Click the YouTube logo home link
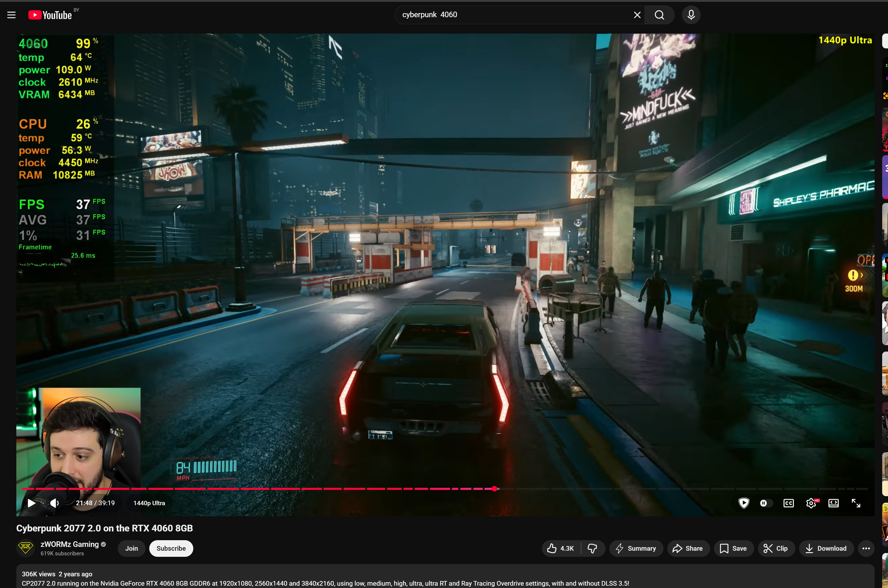This screenshot has width=888, height=588. tap(50, 15)
